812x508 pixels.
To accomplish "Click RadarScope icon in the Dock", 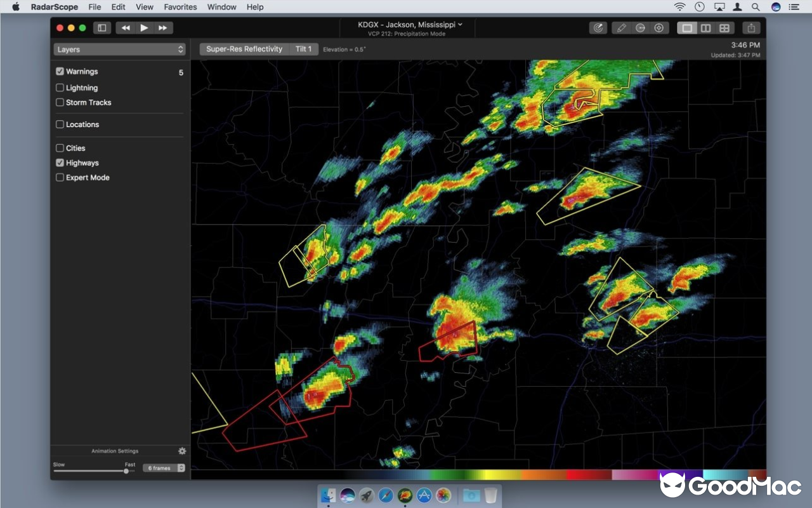I will pos(405,495).
